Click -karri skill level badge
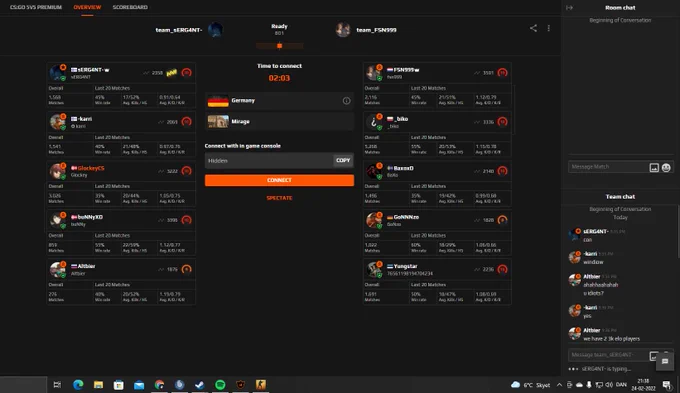Viewport: 680px width, 393px height. click(186, 121)
